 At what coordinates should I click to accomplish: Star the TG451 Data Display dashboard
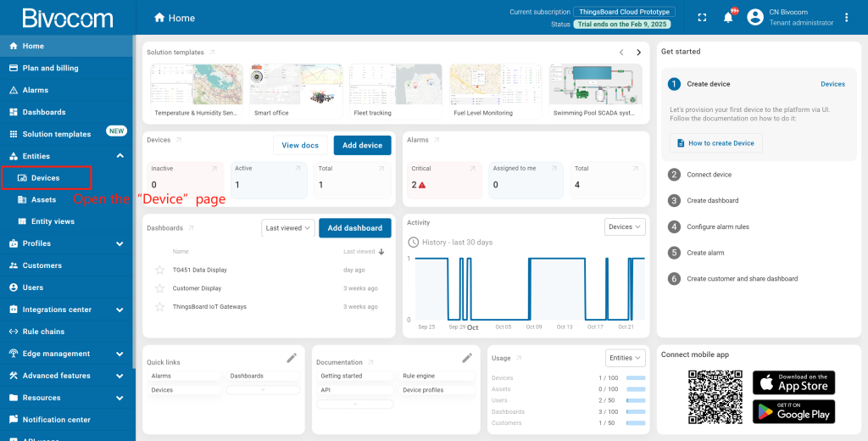click(x=160, y=270)
